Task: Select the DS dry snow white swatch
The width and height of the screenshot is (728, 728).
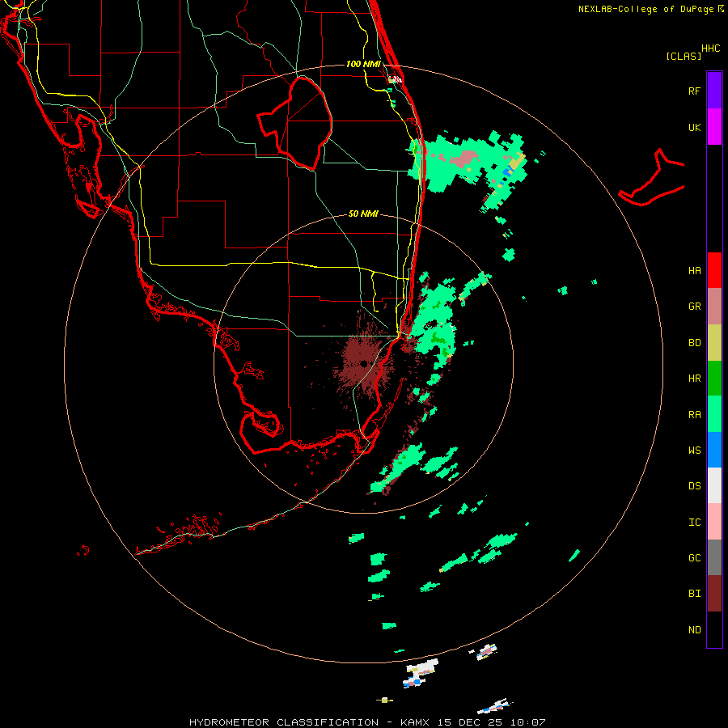Action: (714, 485)
